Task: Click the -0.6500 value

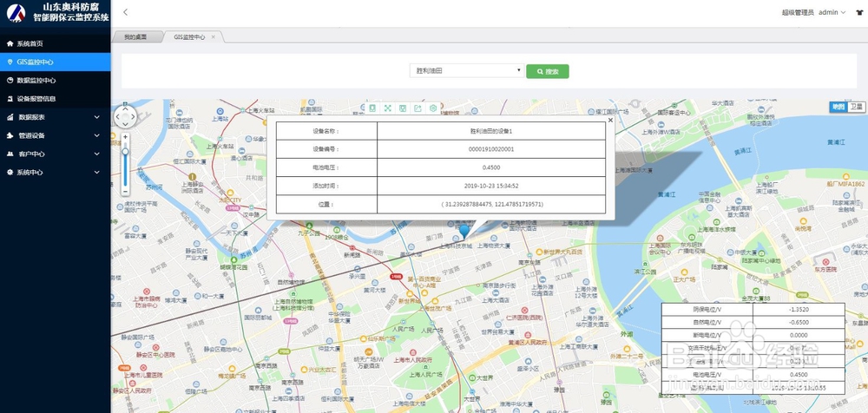Action: pos(799,322)
